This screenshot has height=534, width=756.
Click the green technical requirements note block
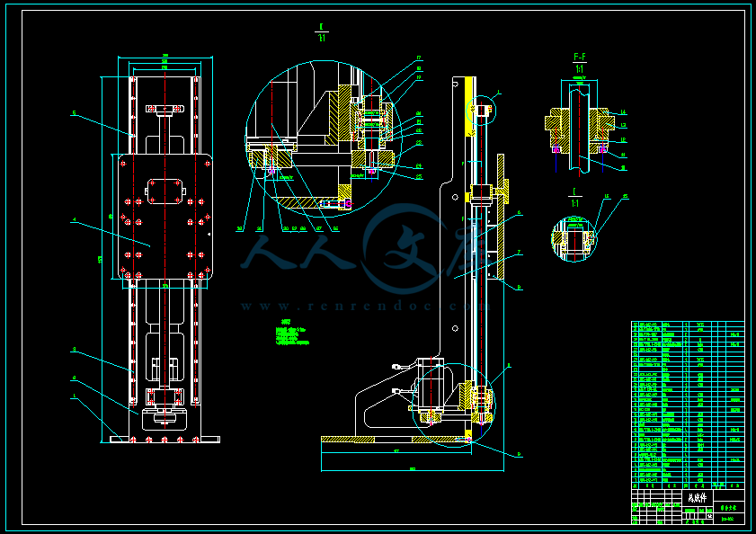(x=292, y=333)
